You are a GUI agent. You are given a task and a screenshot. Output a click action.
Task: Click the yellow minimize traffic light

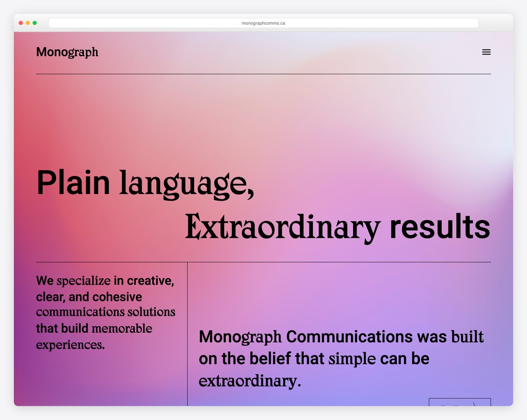click(x=28, y=22)
